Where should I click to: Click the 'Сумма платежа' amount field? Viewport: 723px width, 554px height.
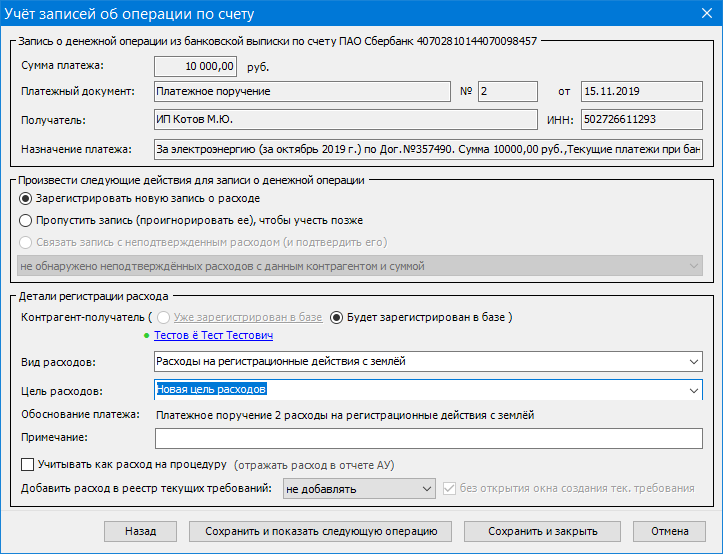(196, 67)
